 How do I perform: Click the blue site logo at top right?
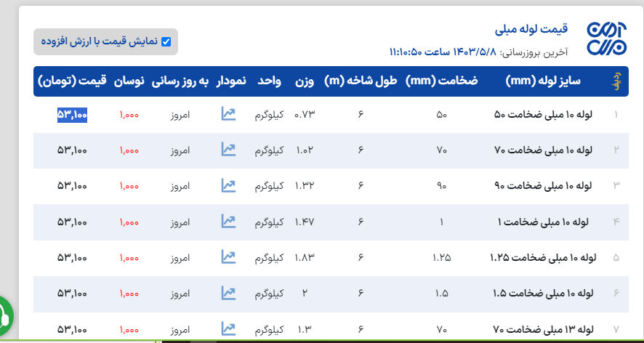point(606,39)
